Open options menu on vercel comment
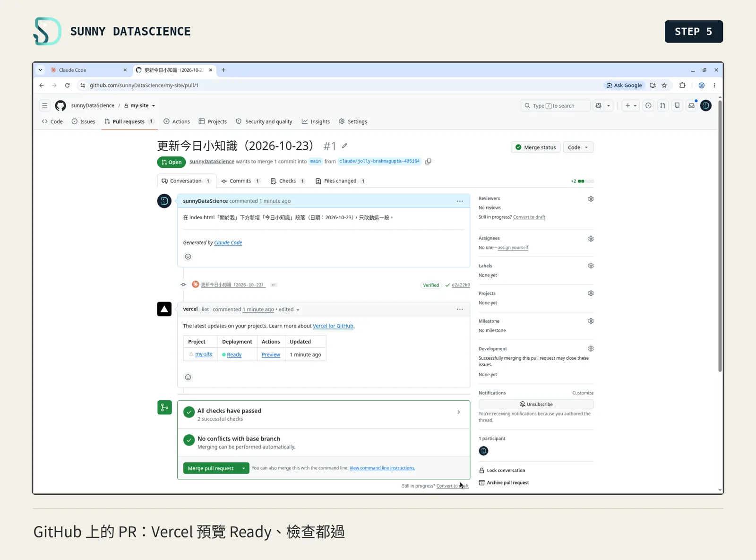Viewport: 756px width, 560px height. 460,310
